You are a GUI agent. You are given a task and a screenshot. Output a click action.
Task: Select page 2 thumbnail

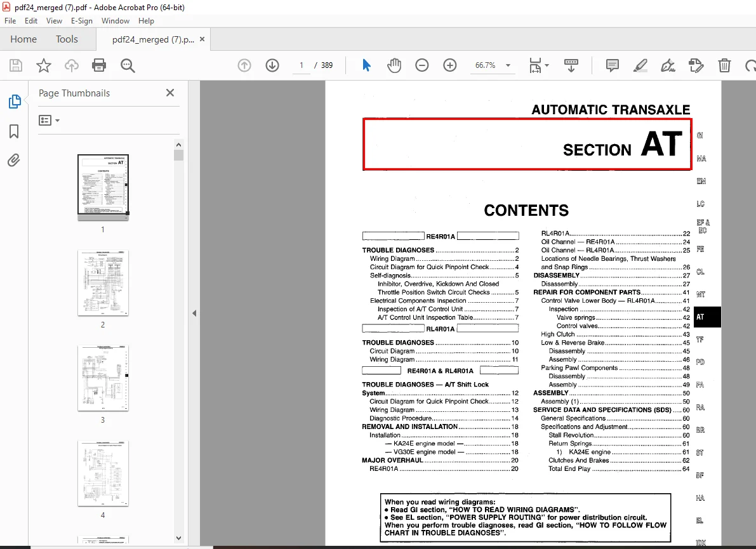click(103, 283)
